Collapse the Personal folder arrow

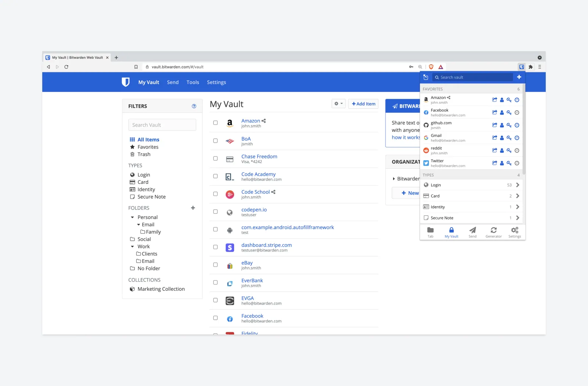132,217
